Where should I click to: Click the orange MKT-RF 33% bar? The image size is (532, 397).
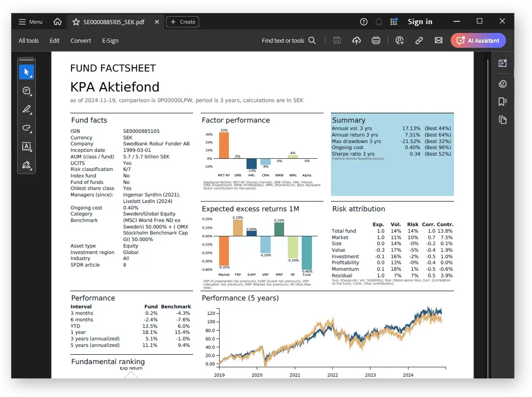pyautogui.click(x=224, y=145)
